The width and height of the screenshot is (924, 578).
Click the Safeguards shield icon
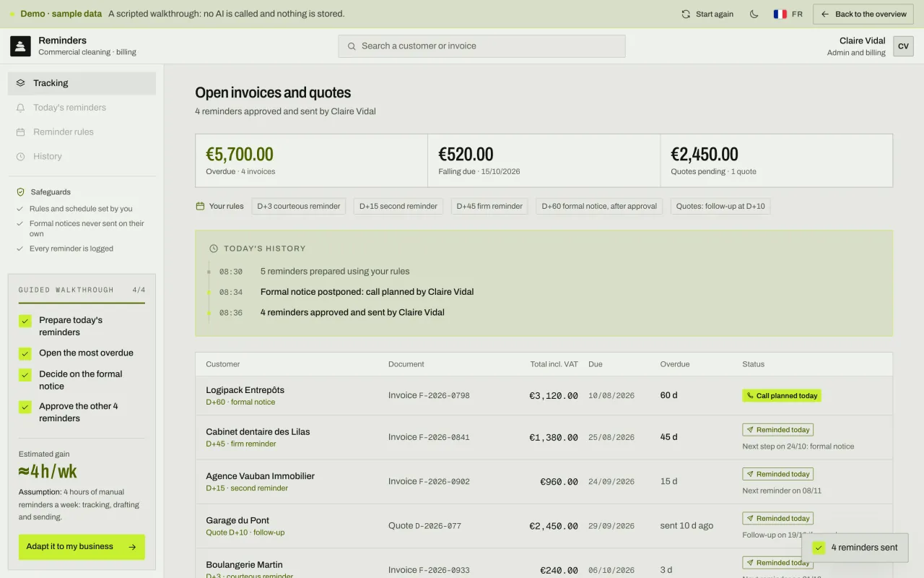20,192
